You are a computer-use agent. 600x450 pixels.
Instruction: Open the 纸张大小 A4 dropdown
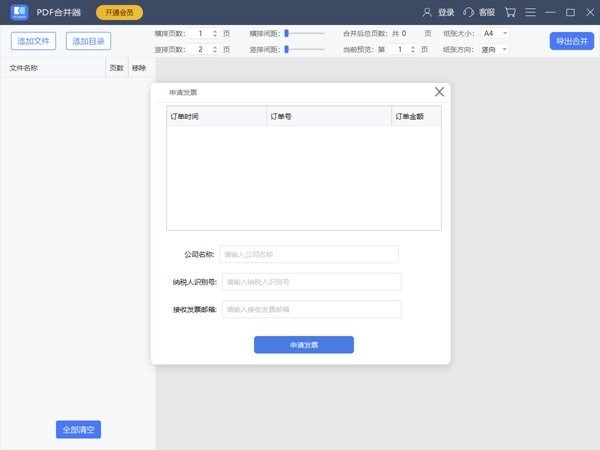[x=495, y=34]
